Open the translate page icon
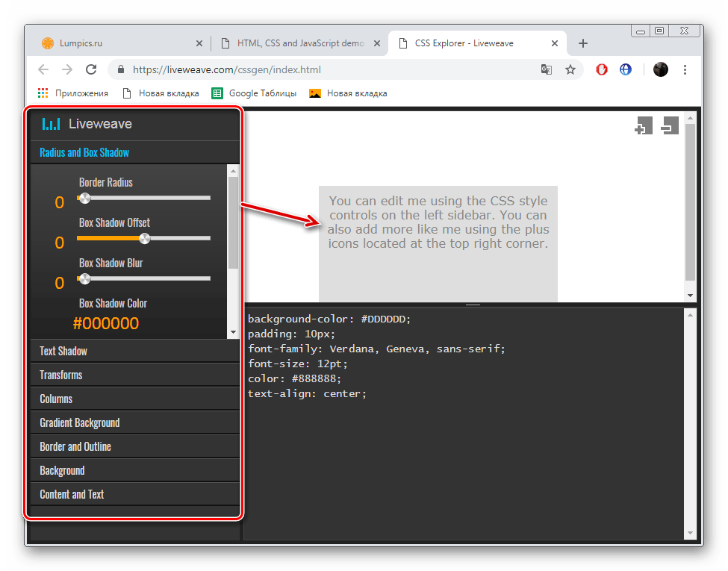 tap(547, 69)
